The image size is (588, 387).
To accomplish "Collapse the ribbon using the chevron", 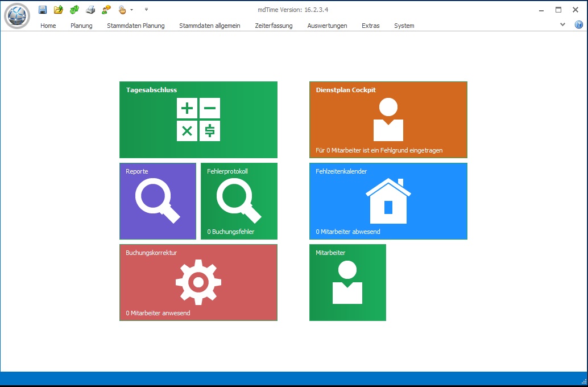I will [562, 25].
